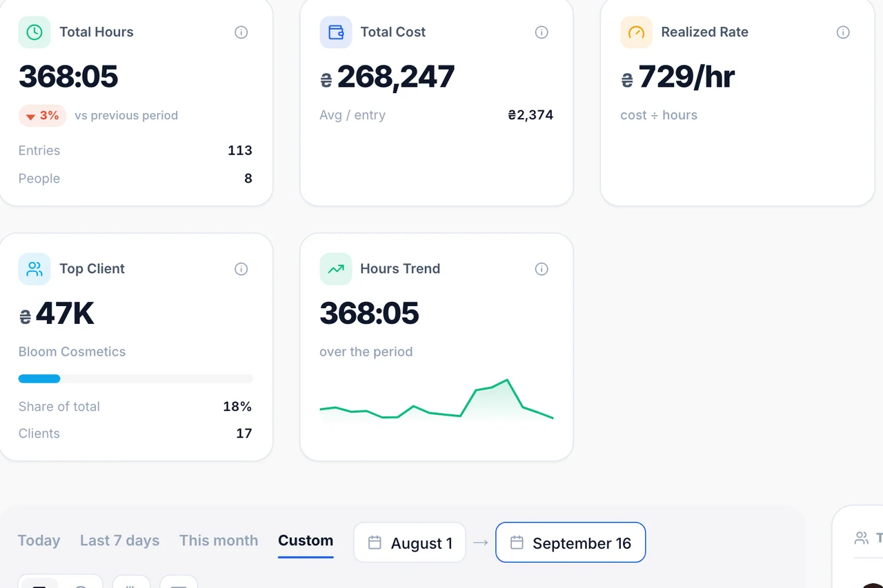Click the Total Hours clock icon

(34, 32)
